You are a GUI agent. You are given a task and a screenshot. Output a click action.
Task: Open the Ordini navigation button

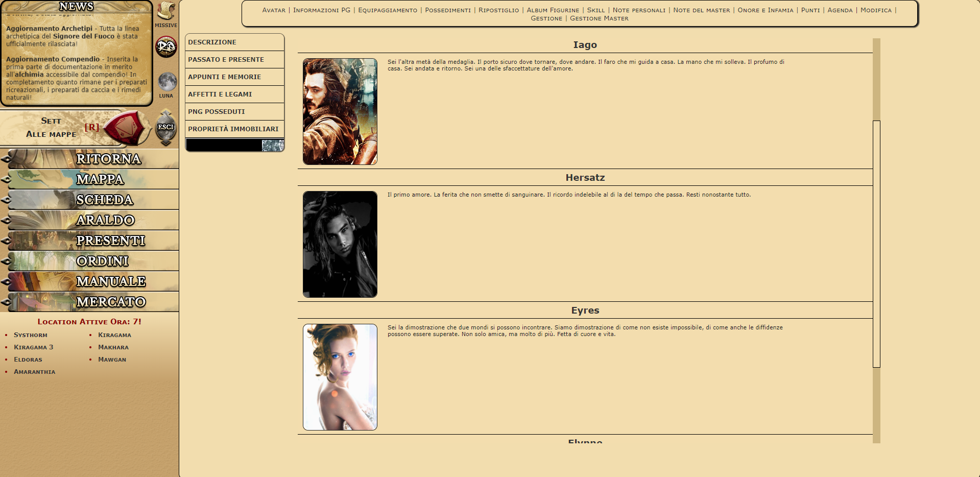pyautogui.click(x=89, y=261)
